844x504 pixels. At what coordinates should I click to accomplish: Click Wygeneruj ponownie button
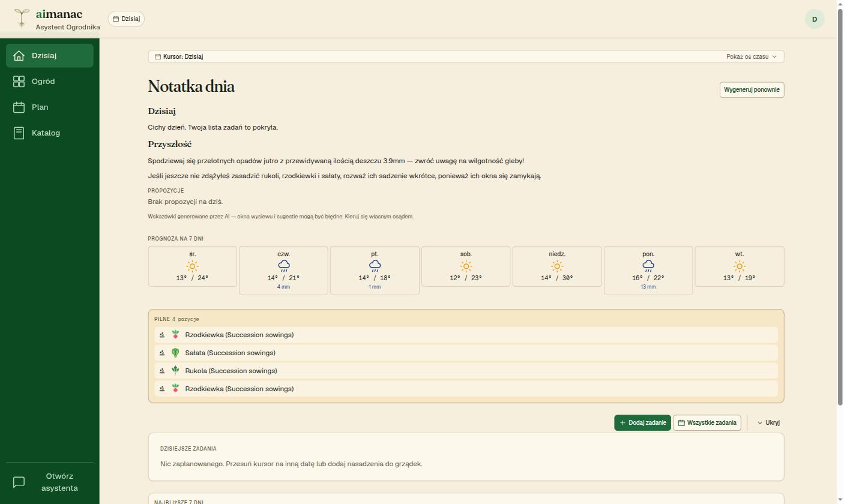tap(752, 89)
